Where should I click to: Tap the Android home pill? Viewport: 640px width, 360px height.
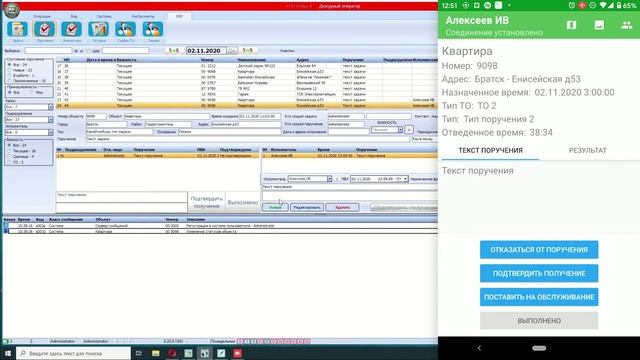[x=539, y=348]
